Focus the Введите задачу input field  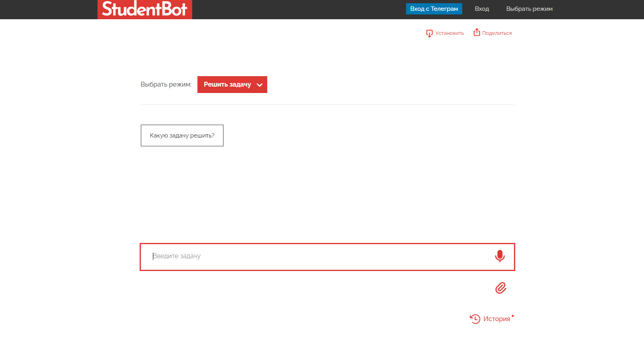(317, 257)
